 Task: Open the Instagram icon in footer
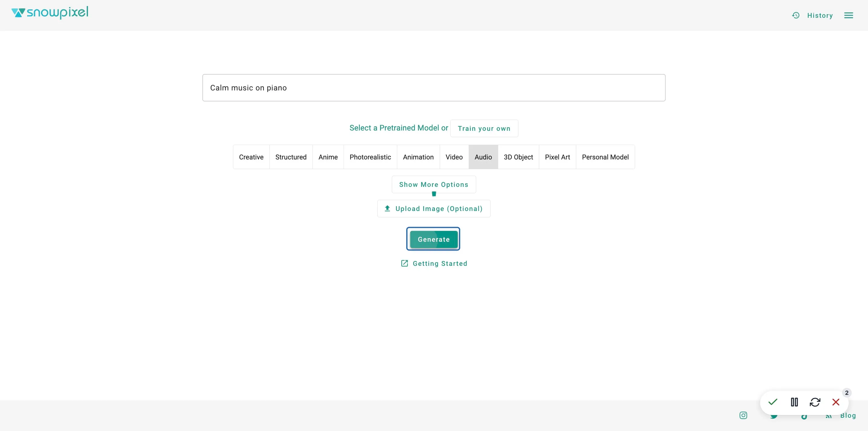click(x=743, y=415)
